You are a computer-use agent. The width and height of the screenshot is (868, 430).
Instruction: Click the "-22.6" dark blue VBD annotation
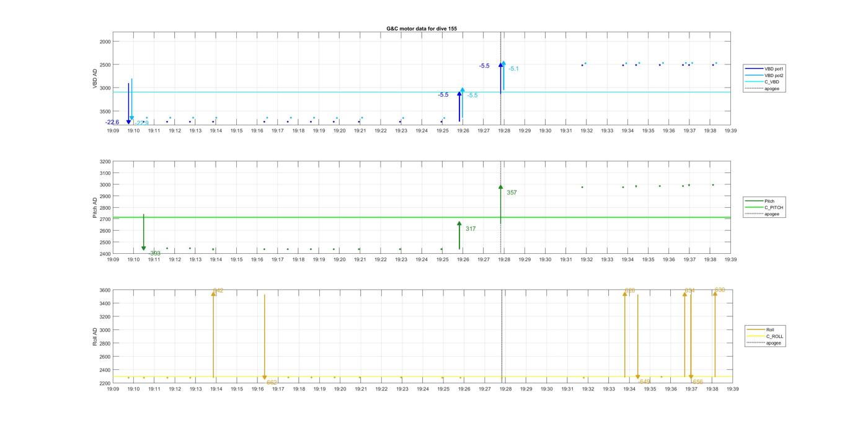pyautogui.click(x=112, y=122)
